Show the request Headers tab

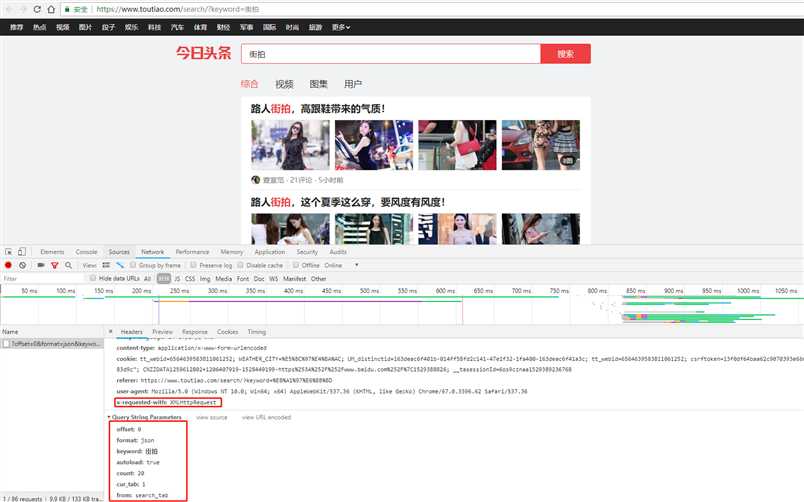[132, 332]
